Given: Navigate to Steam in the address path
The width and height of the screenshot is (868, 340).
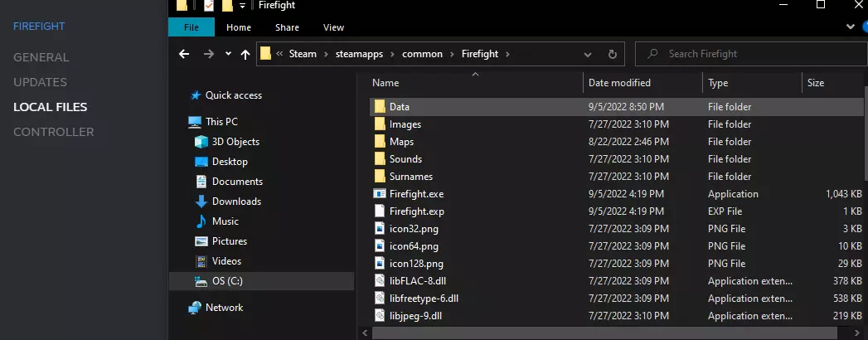Looking at the screenshot, I should [303, 54].
